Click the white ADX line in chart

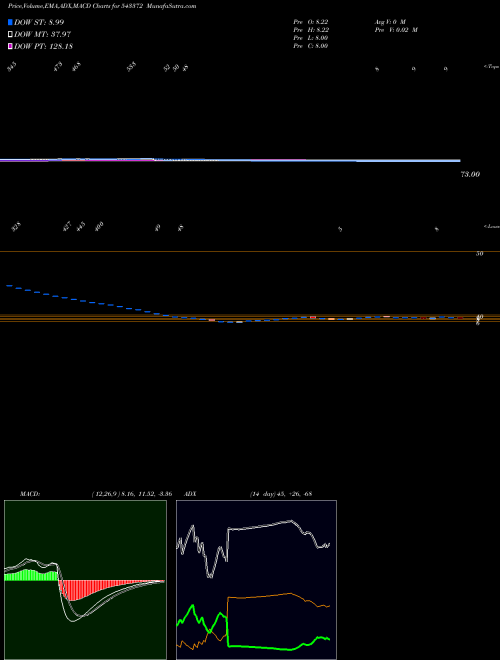261,525
